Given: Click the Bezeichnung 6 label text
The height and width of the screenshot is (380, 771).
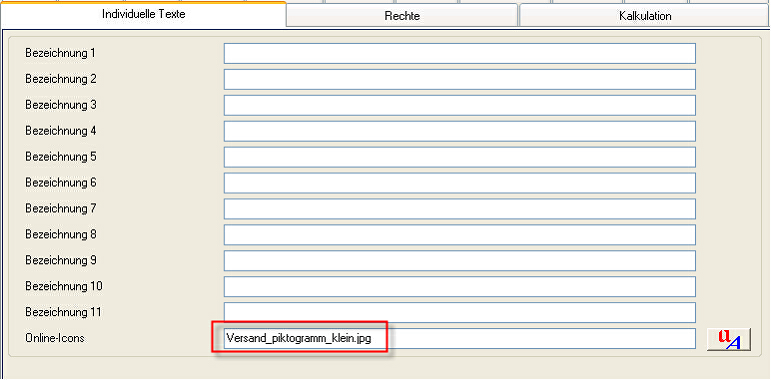Looking at the screenshot, I should pyautogui.click(x=60, y=183).
